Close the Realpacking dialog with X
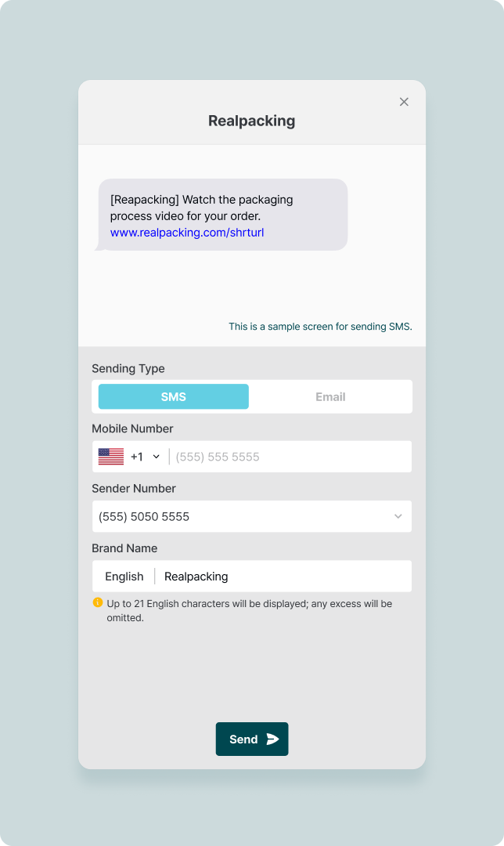This screenshot has height=846, width=504. tap(404, 102)
